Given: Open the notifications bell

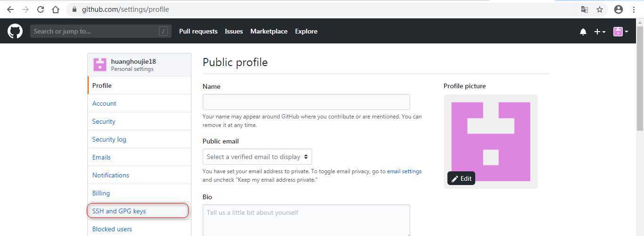Looking at the screenshot, I should click(x=583, y=32).
